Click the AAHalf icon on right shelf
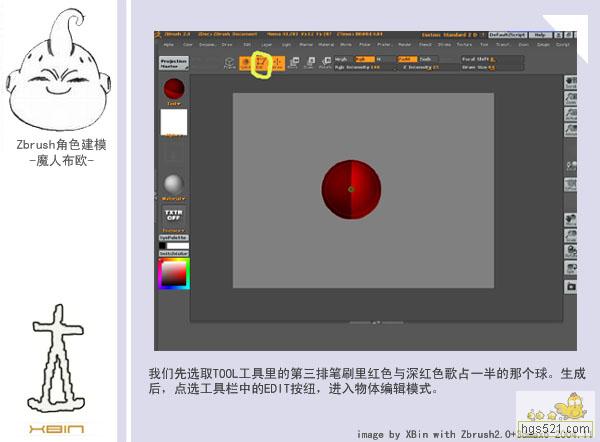Image resolution: width=600 pixels, height=442 pixels. (x=571, y=130)
